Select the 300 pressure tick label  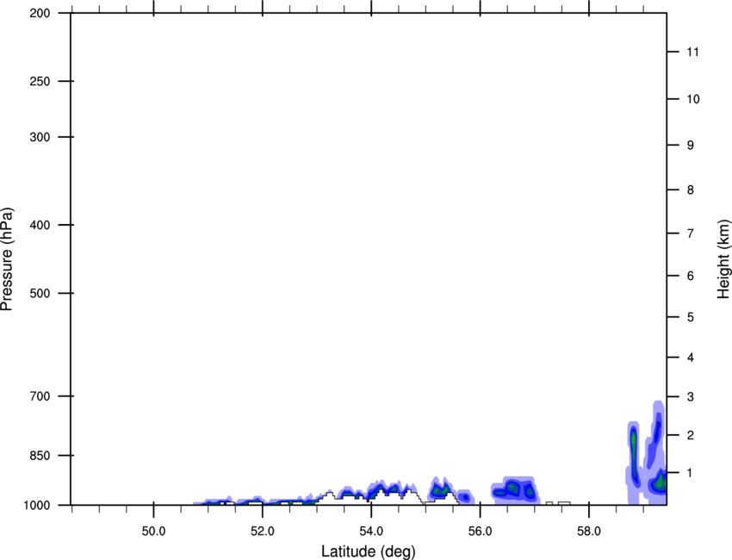point(40,137)
